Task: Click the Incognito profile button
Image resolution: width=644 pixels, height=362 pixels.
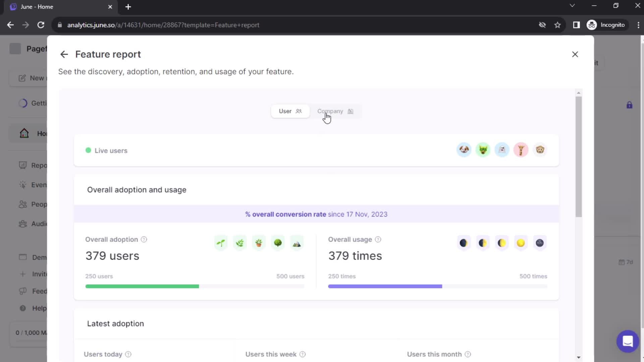Action: [606, 25]
